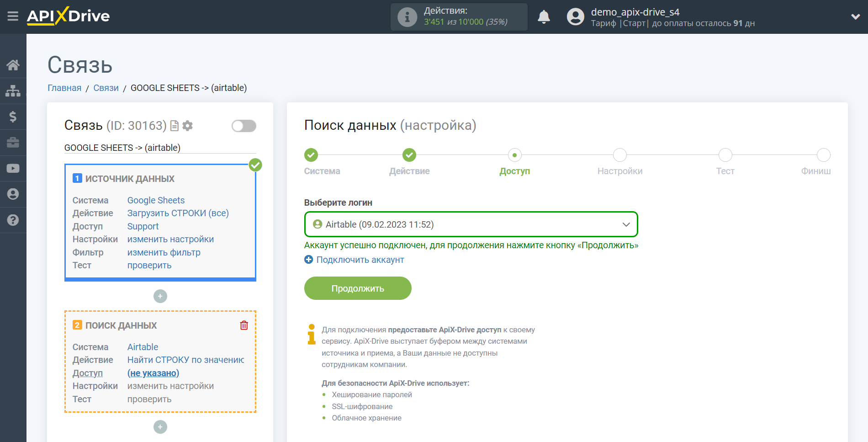Click the ИСТОЧНИК ДАННЫХ block header
868x442 pixels.
pyautogui.click(x=130, y=179)
